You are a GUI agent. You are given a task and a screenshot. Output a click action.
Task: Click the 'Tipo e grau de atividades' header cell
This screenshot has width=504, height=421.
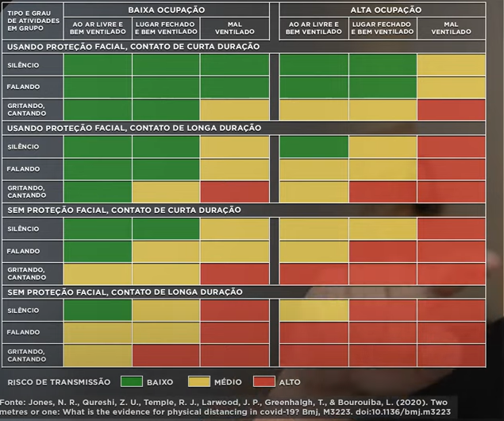tap(32, 21)
